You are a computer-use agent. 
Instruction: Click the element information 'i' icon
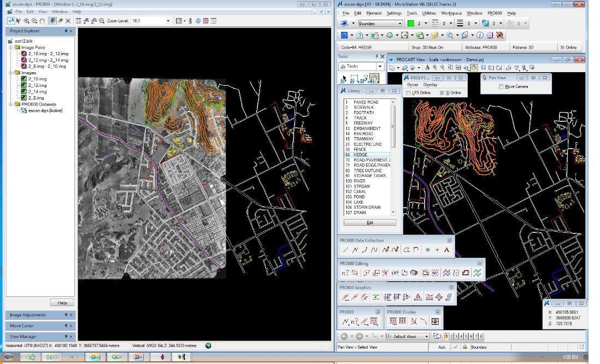pos(480,35)
